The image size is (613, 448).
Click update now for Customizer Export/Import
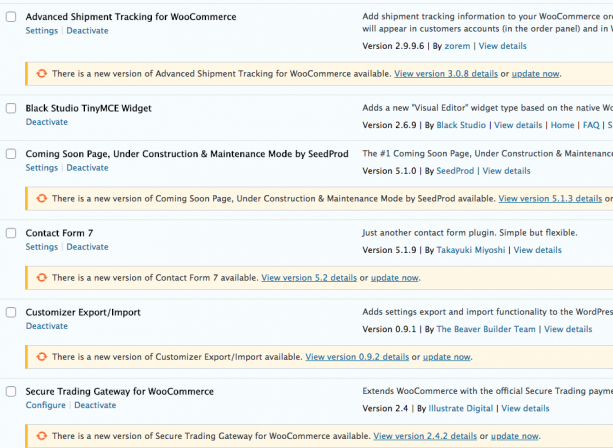point(446,356)
